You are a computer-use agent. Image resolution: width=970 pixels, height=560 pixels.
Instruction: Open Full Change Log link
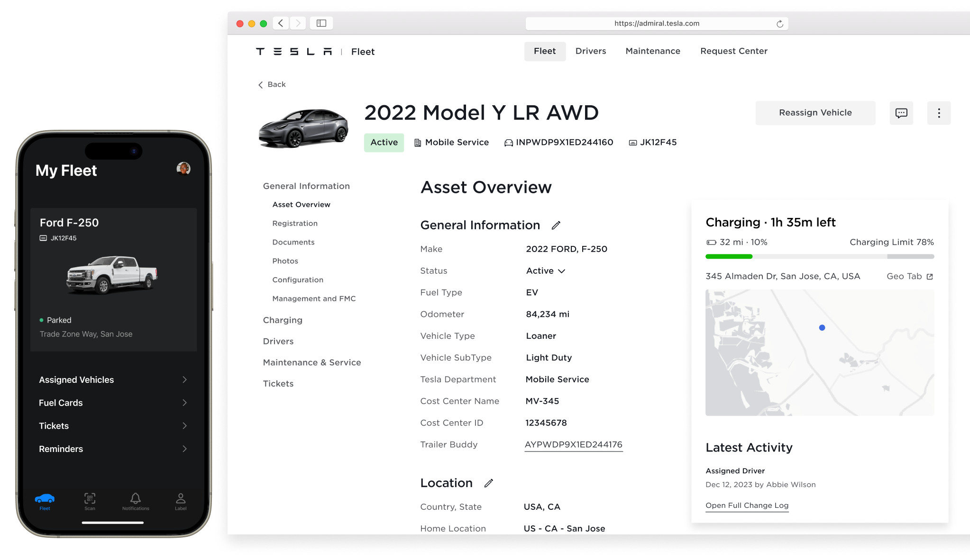point(747,506)
